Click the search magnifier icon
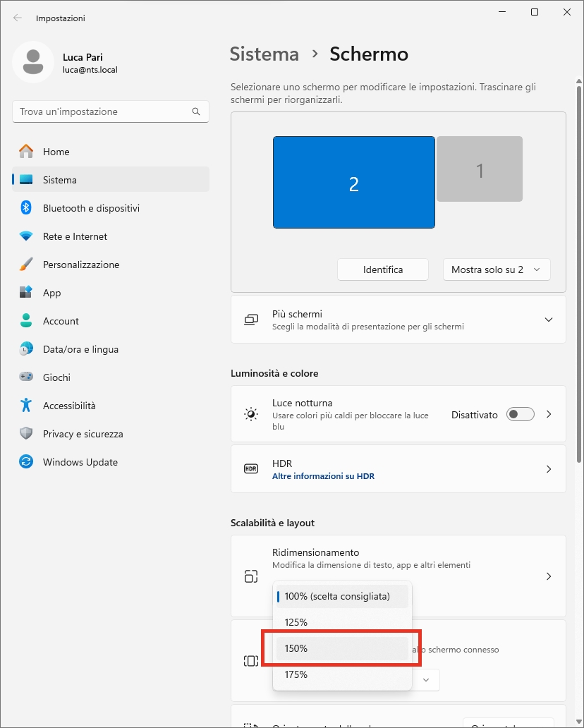Screen dimensions: 584x728 [x=196, y=111]
